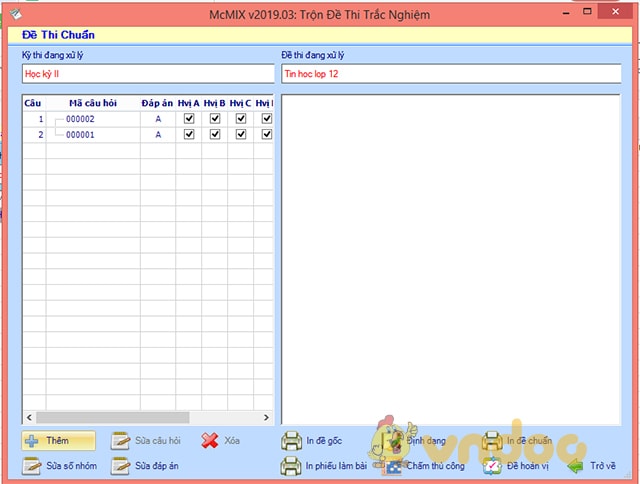This screenshot has width=640, height=484.
Task: Open In phiếu làm bài printer icon
Action: tap(291, 466)
